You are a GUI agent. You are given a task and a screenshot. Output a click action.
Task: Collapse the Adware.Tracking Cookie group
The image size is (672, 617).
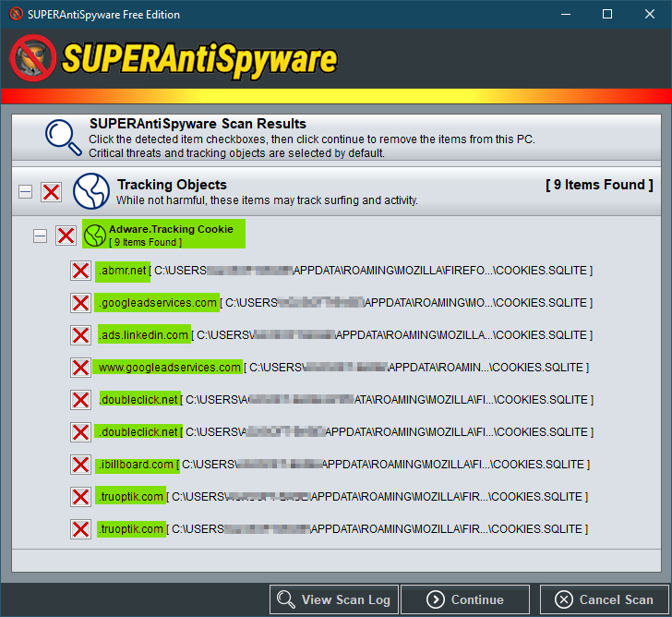tap(41, 236)
